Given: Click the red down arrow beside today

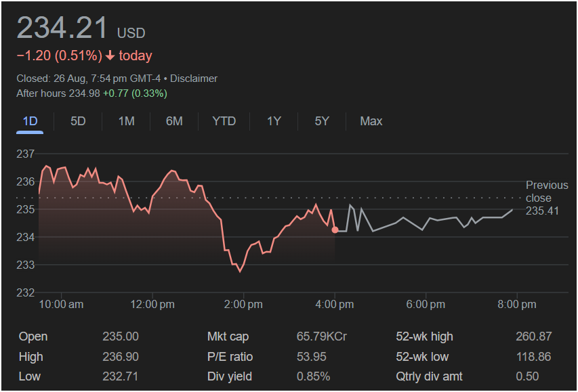Looking at the screenshot, I should 110,56.
